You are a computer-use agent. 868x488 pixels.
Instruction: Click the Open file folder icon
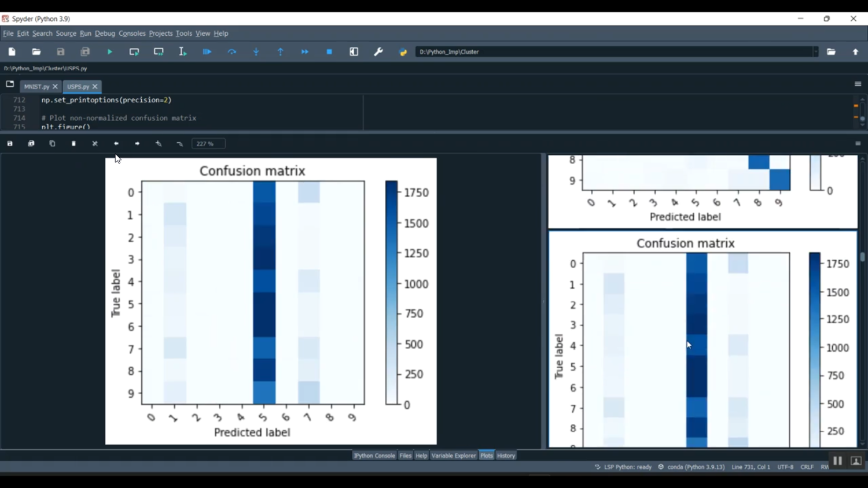pyautogui.click(x=36, y=52)
